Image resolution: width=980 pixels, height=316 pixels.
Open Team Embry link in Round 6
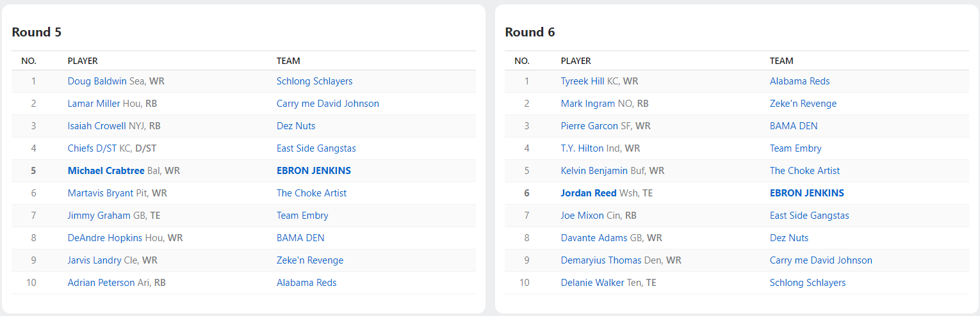[795, 148]
